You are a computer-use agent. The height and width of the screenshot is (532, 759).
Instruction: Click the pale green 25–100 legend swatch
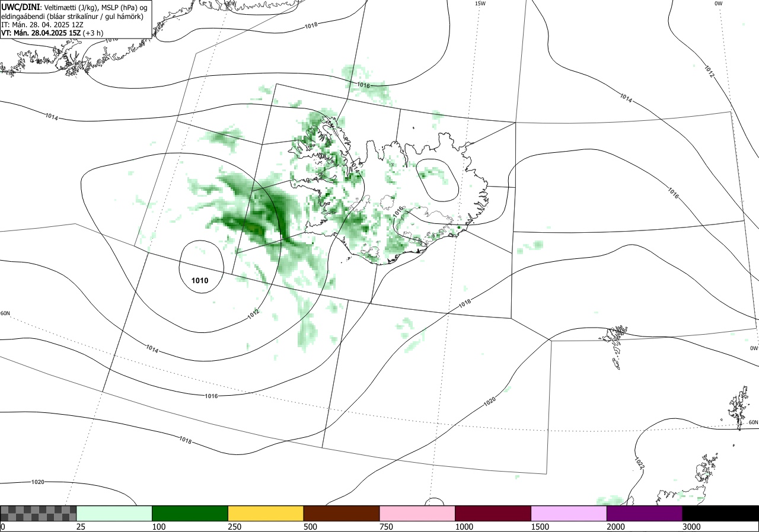coord(114,513)
